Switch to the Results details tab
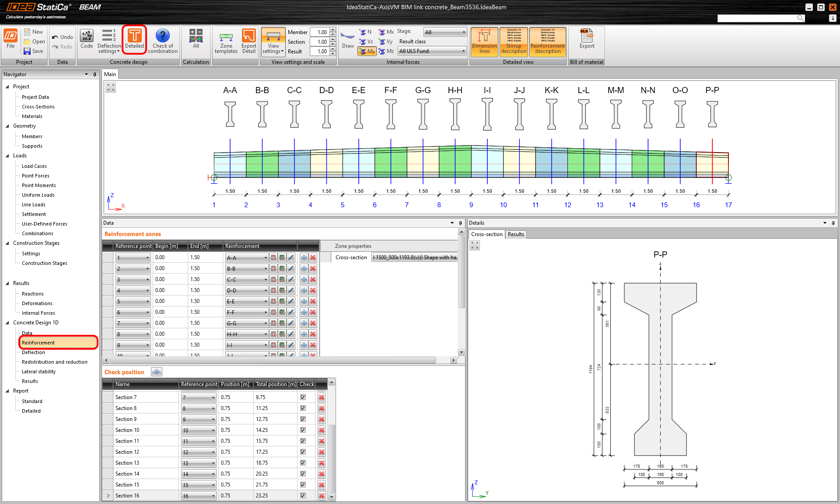The width and height of the screenshot is (840, 504). [x=516, y=234]
